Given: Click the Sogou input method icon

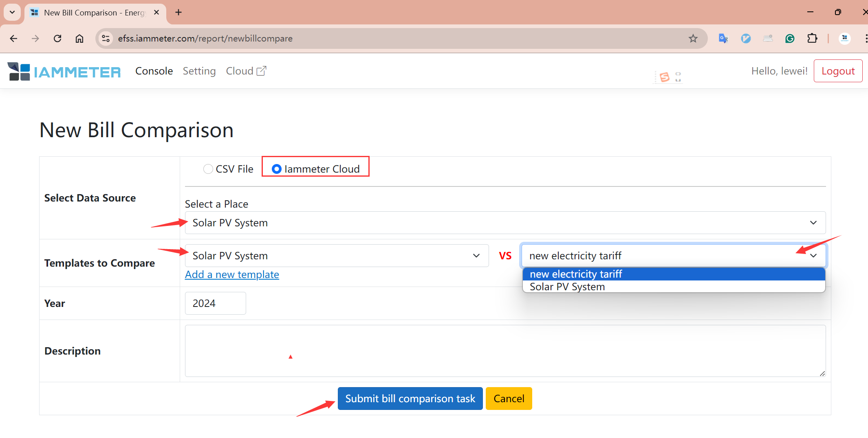Looking at the screenshot, I should click(665, 77).
